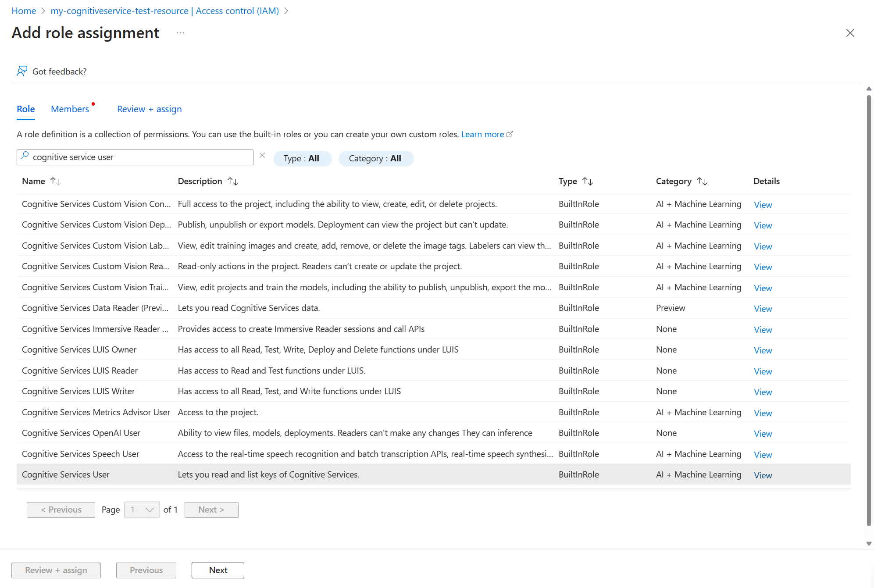
Task: Sort roles by Category column
Action: click(x=702, y=181)
